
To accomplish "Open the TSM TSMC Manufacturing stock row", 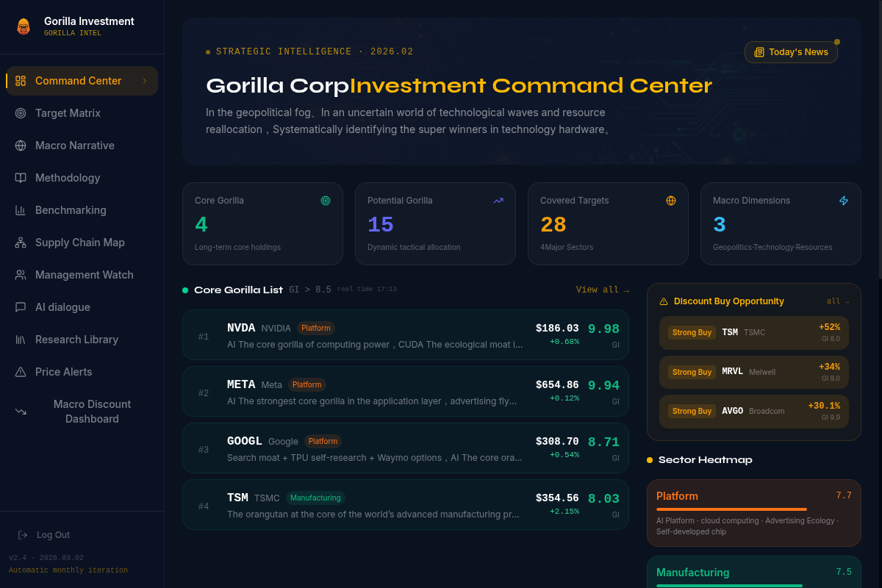I will click(406, 505).
